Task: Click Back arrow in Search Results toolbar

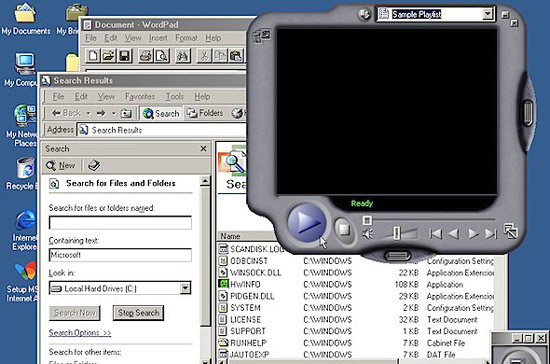Action: point(66,113)
